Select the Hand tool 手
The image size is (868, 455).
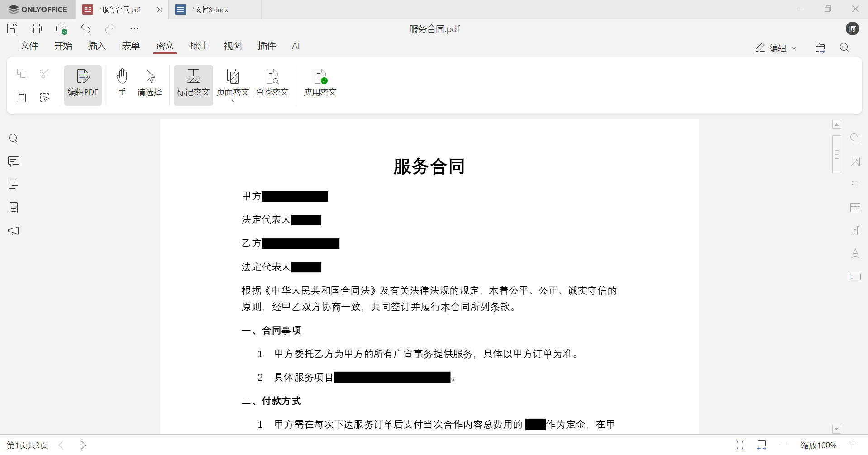pyautogui.click(x=121, y=84)
